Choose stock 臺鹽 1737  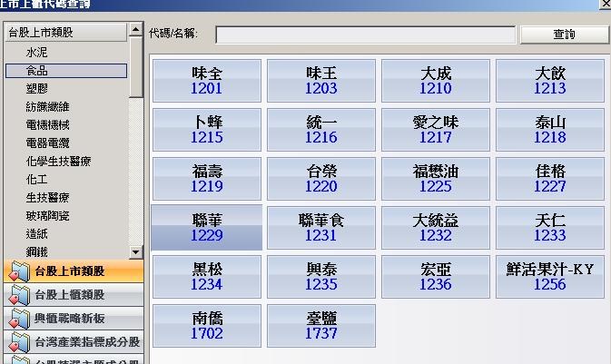tap(321, 326)
